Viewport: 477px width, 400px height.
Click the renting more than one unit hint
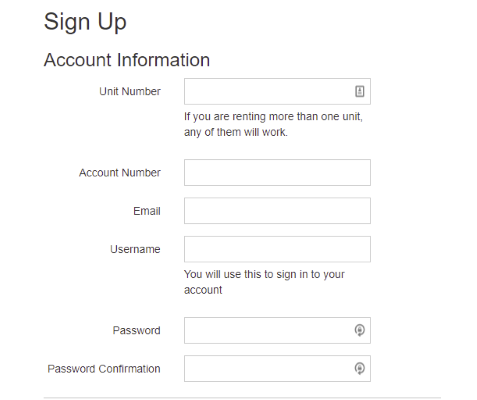click(x=273, y=124)
